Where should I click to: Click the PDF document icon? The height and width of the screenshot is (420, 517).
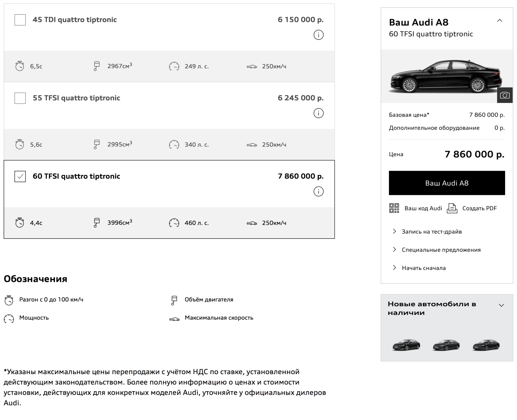[x=452, y=208]
